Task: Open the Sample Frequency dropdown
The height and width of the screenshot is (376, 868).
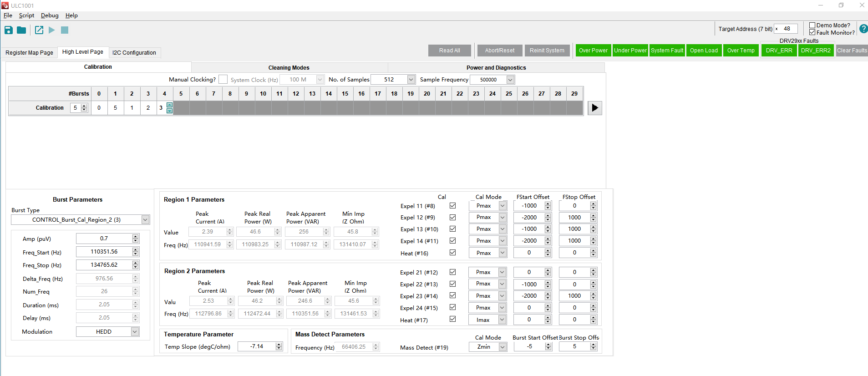Action: pyautogui.click(x=510, y=80)
